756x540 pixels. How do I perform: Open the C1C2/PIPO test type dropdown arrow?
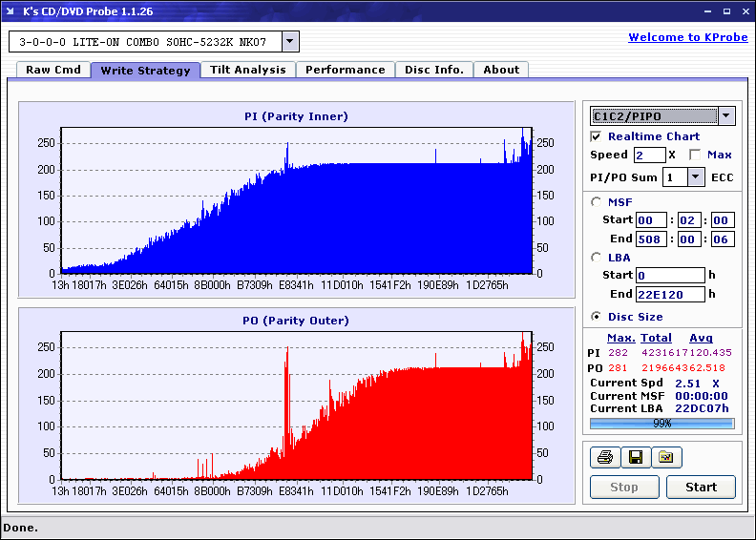[726, 115]
